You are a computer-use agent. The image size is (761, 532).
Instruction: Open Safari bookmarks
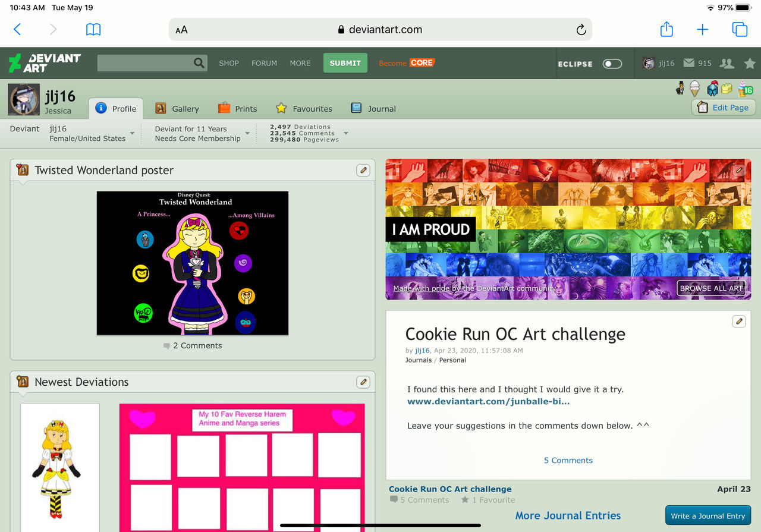pyautogui.click(x=93, y=29)
